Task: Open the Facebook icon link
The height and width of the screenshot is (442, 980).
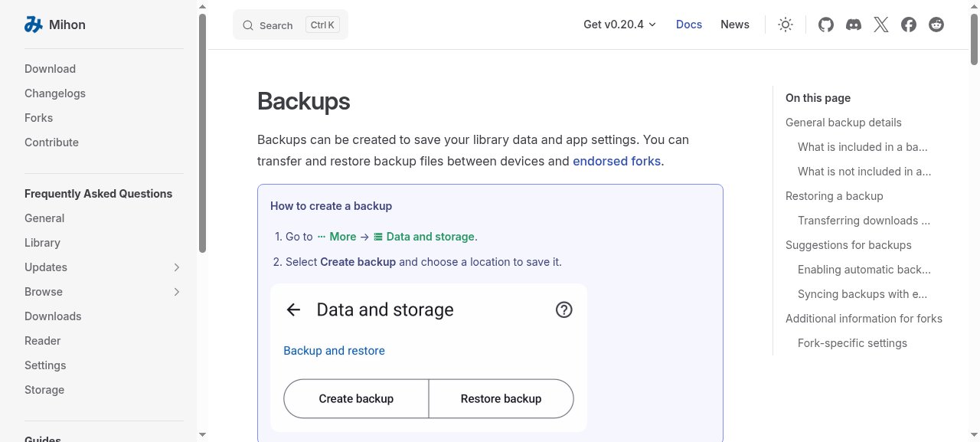Action: (x=909, y=25)
